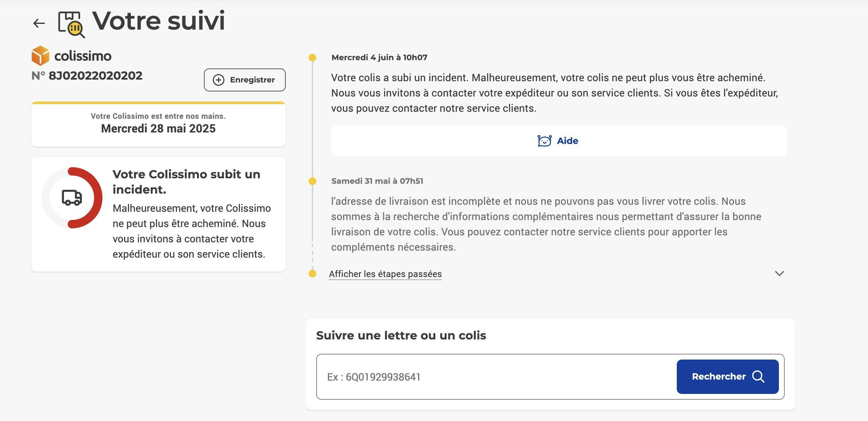The width and height of the screenshot is (868, 421).
Task: Click the colissimo brand name text
Action: click(x=82, y=56)
